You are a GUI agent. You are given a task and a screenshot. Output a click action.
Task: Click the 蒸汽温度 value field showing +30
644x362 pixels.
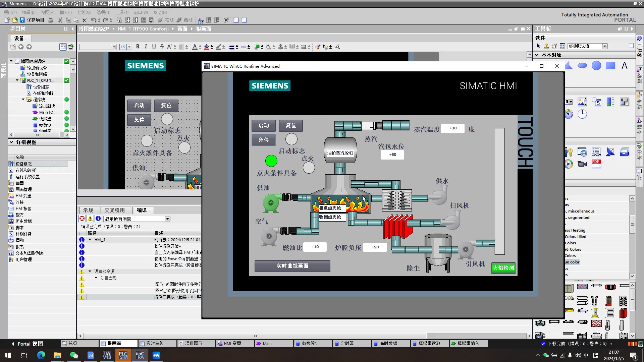453,128
